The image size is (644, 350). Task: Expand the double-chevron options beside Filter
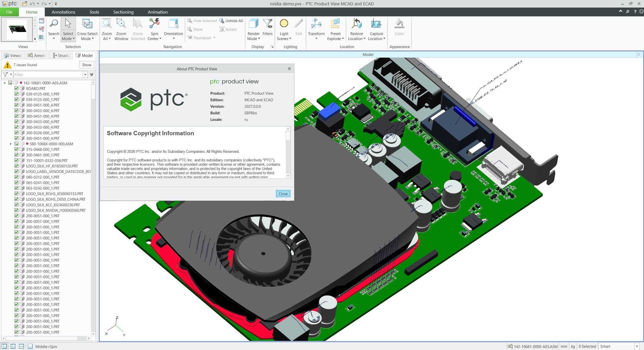(x=92, y=75)
